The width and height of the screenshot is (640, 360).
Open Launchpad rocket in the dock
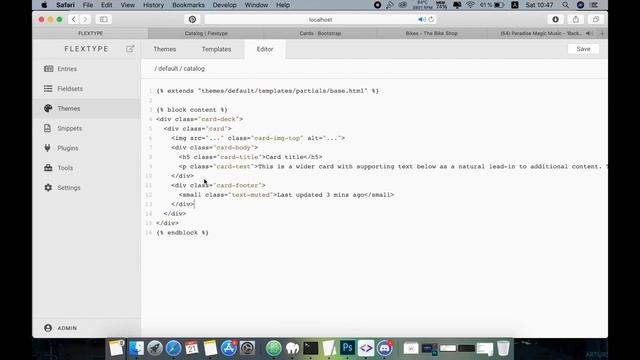[155, 348]
